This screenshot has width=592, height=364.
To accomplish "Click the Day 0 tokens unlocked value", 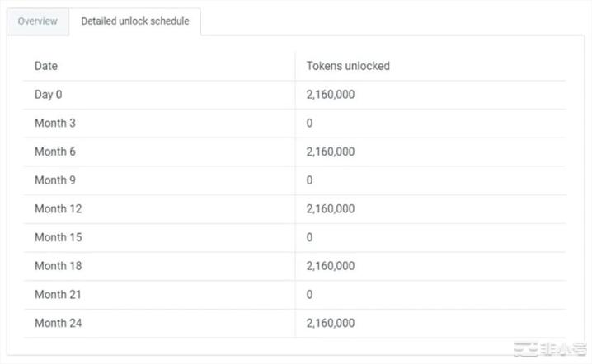I will (331, 95).
